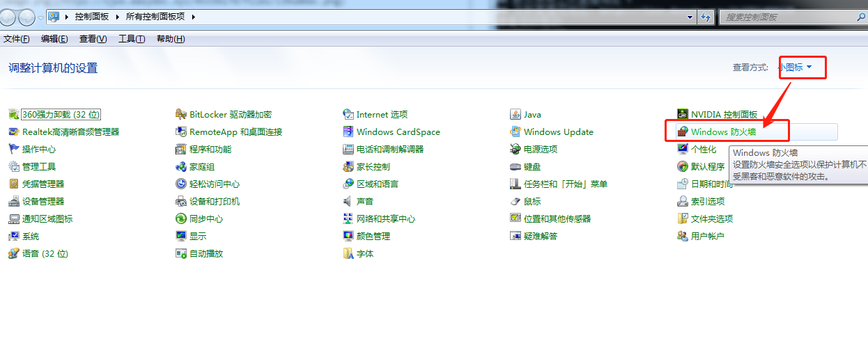Click the 程序和功能 icon
868x343 pixels.
click(x=181, y=149)
